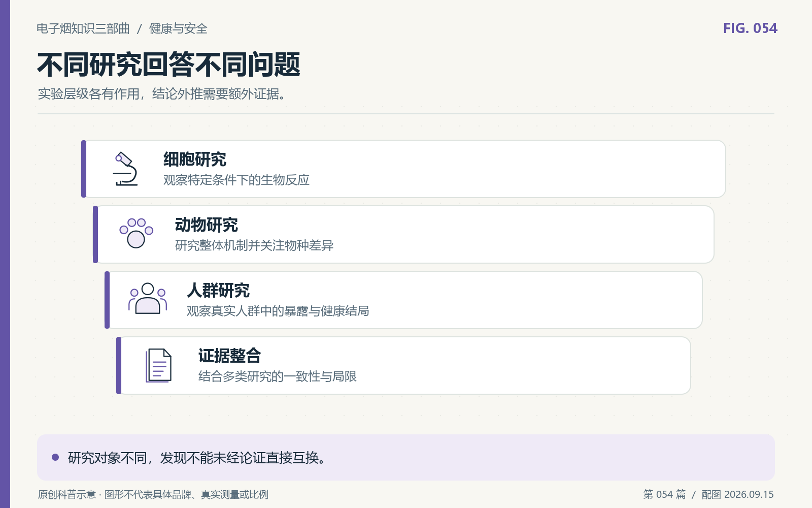Image resolution: width=812 pixels, height=508 pixels.
Task: Click the microscope icon beside 细胞研究
Action: (125, 169)
